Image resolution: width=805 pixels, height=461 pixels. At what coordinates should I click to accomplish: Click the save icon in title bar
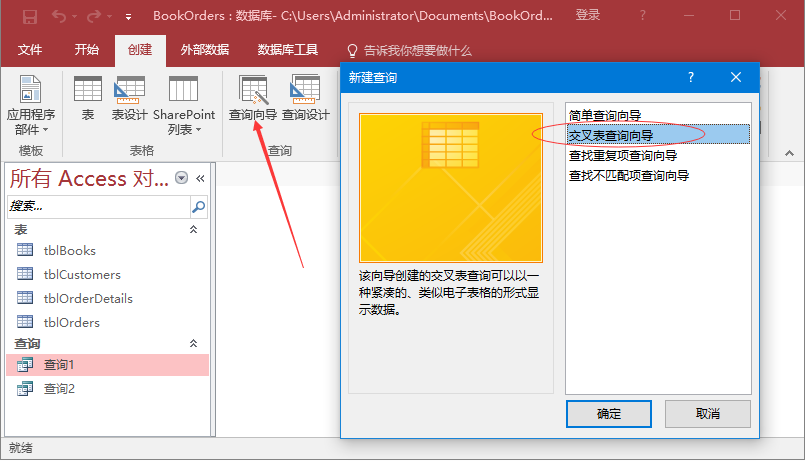click(x=30, y=16)
